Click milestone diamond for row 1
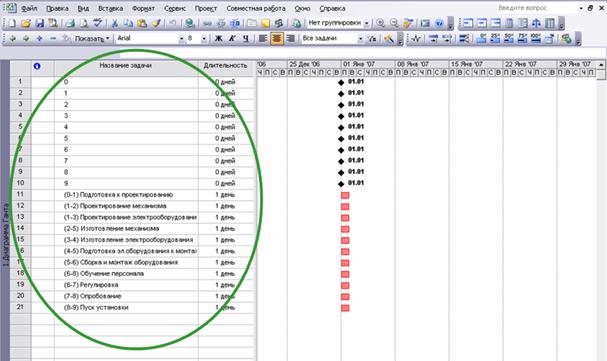This screenshot has height=361, width=607. click(x=341, y=82)
